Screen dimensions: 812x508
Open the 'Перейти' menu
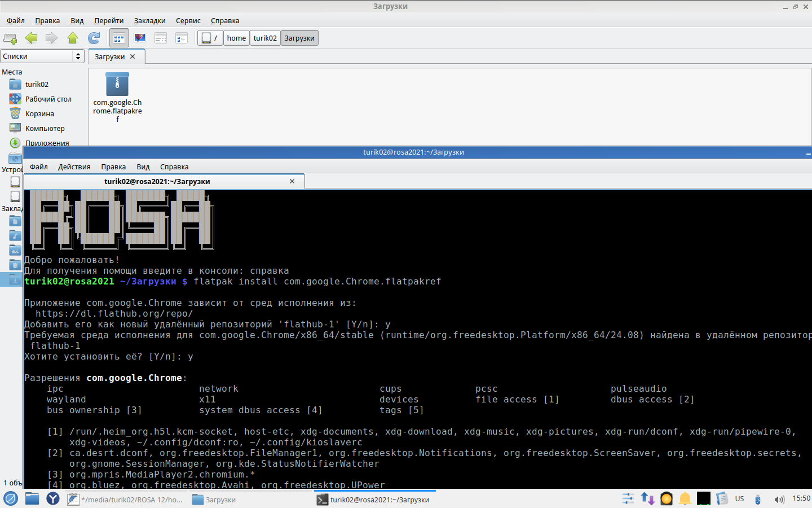coord(109,21)
